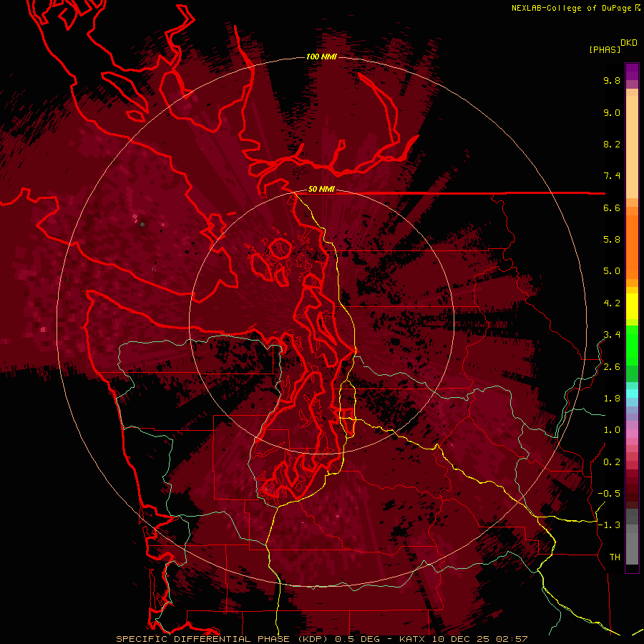Select the 6.6 value on the scale
The width and height of the screenshot is (644, 644).
612,208
